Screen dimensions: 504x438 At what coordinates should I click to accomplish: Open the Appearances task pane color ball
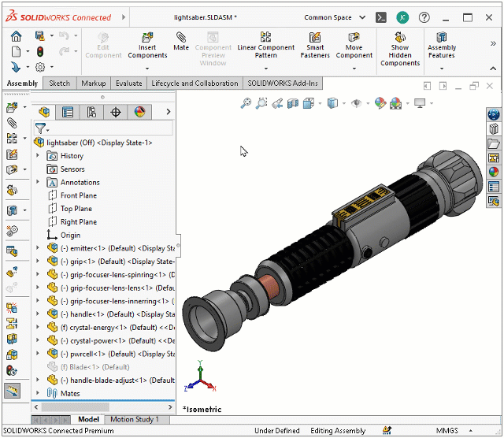pyautogui.click(x=494, y=172)
